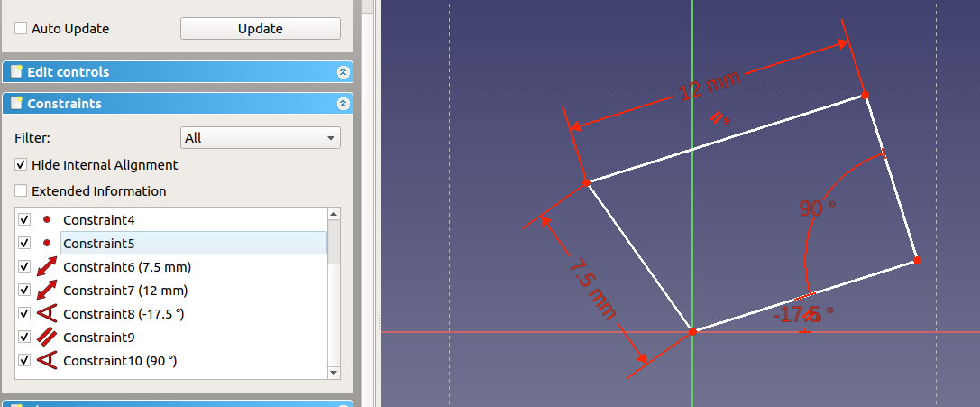Screen dimensions: 980x407
Task: Click the angle icon of Constraint8
Action: click(47, 314)
